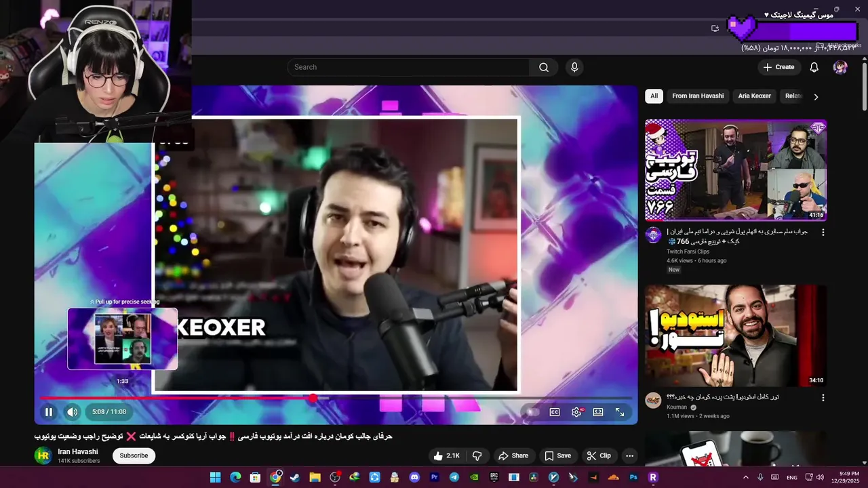
Task: Click the 1:33 seek preview thumbnail
Action: point(123,339)
